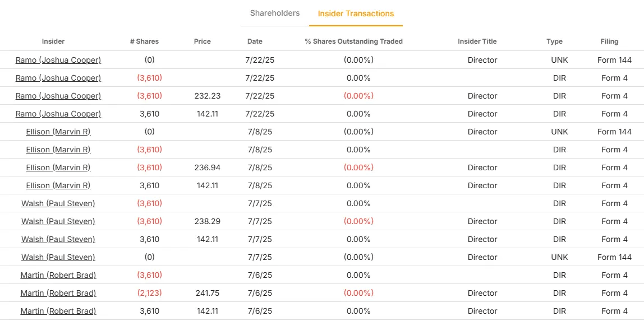Click Martin (Robert Brad) link priced 142.11
Image resolution: width=644 pixels, height=321 pixels.
point(58,311)
